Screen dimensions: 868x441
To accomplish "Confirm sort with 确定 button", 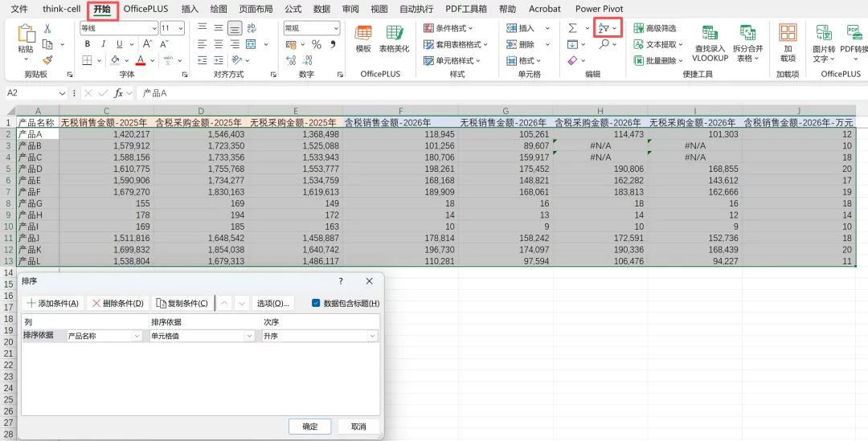I will (x=310, y=427).
